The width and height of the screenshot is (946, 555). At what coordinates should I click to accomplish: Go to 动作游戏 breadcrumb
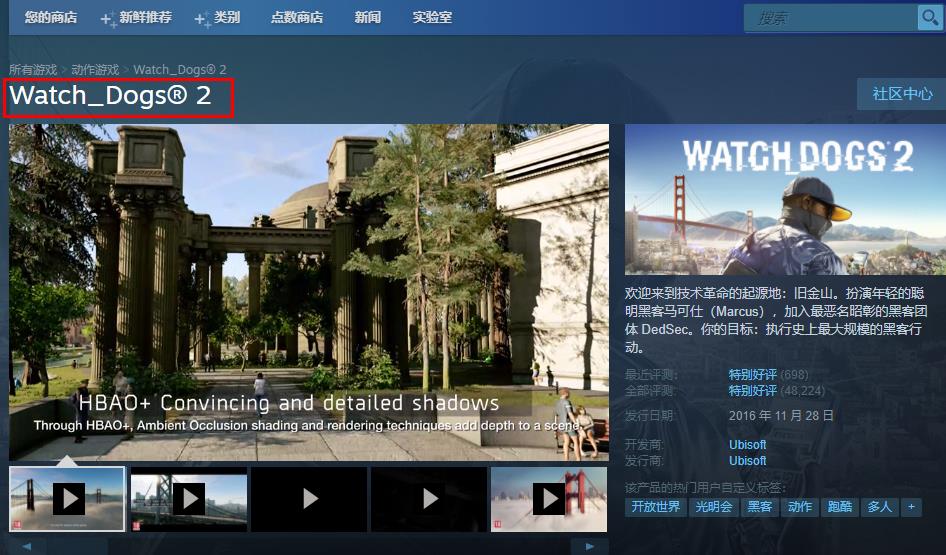pos(95,69)
